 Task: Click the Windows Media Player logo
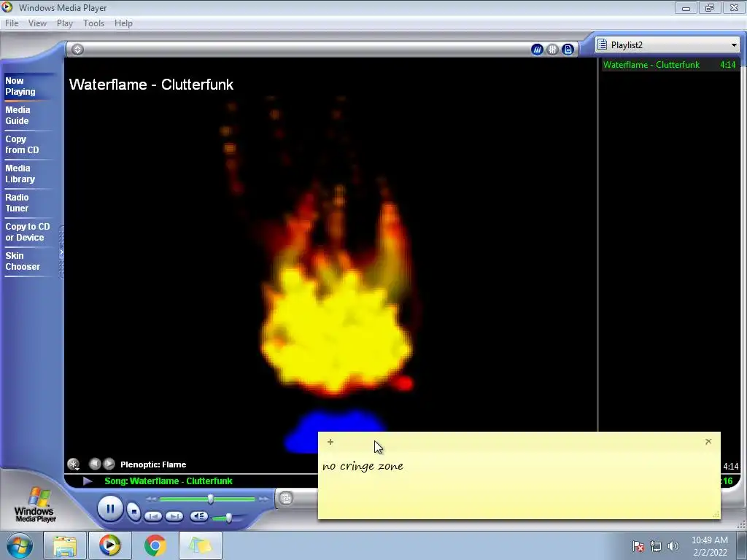click(x=35, y=505)
